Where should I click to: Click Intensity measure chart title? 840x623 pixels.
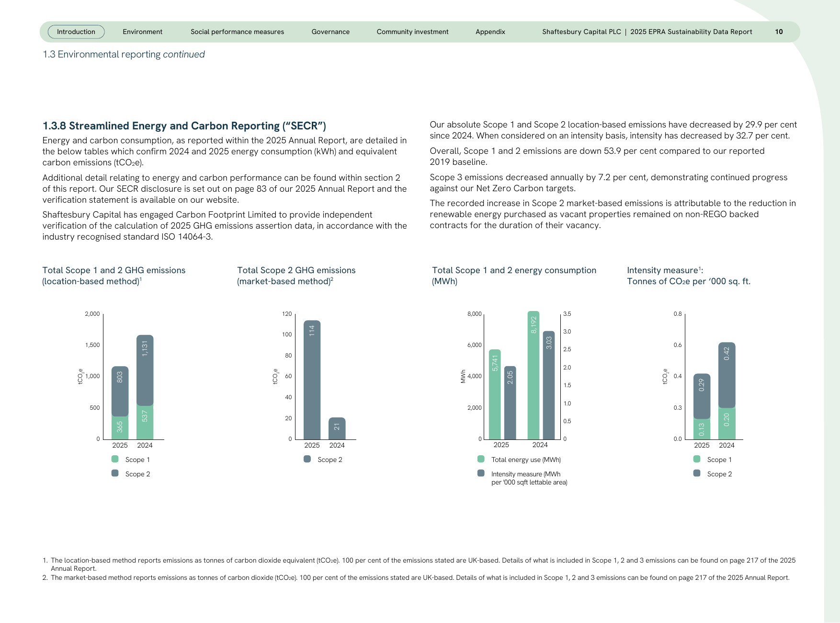689,276
